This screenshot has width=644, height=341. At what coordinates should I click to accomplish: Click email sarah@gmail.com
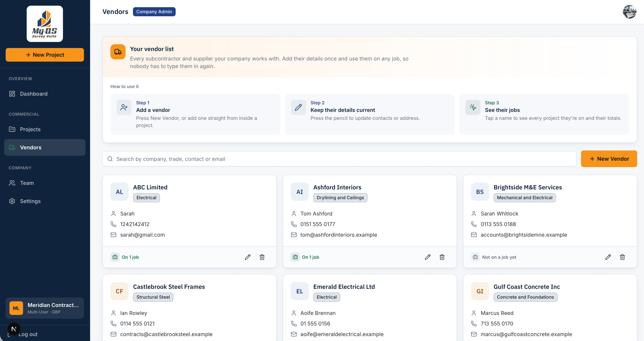point(143,235)
